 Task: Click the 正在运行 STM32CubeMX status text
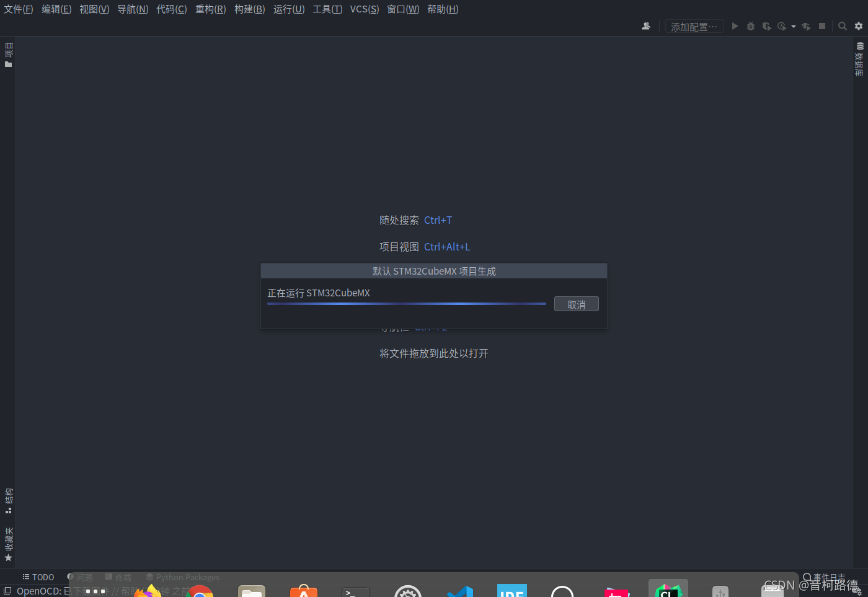coord(319,293)
